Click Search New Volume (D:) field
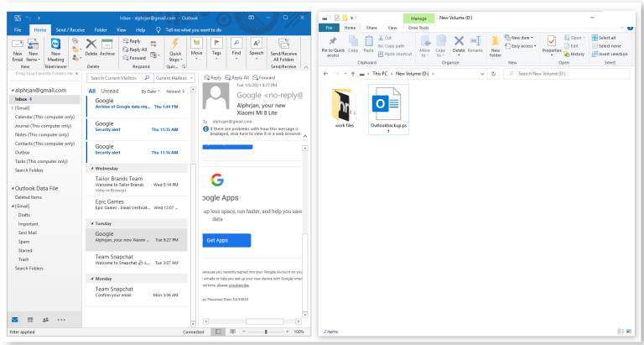644x345 pixels. (x=567, y=74)
